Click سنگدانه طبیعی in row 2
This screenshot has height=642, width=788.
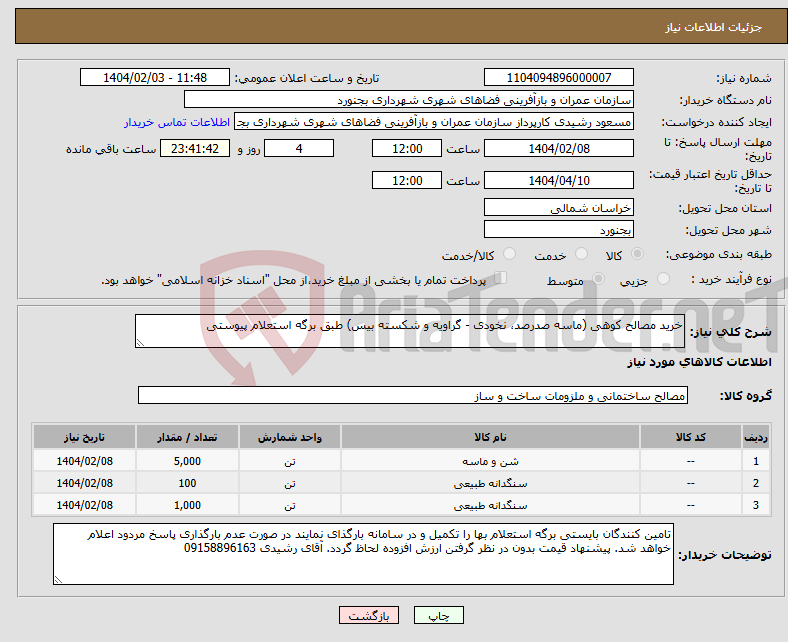pyautogui.click(x=490, y=483)
